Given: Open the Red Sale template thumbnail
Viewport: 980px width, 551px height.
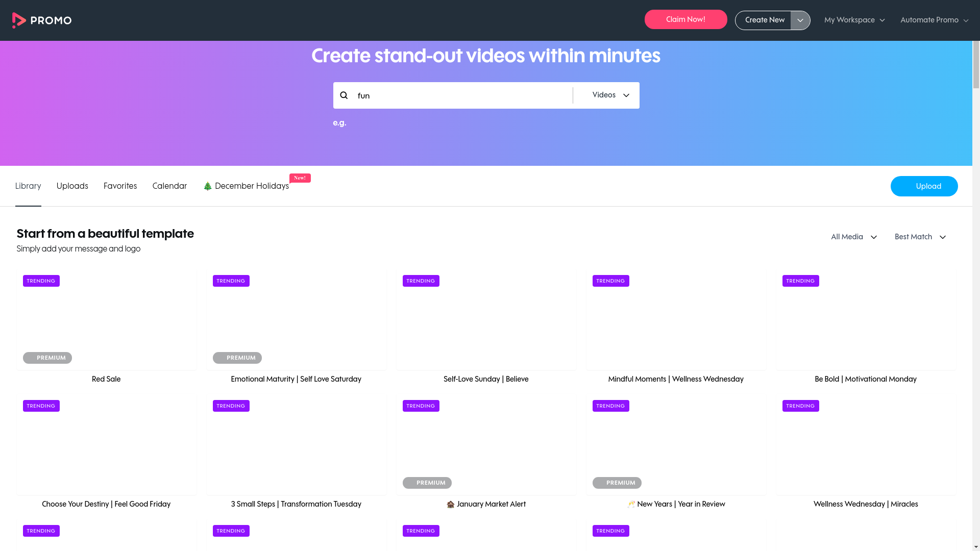Looking at the screenshot, I should tap(106, 320).
